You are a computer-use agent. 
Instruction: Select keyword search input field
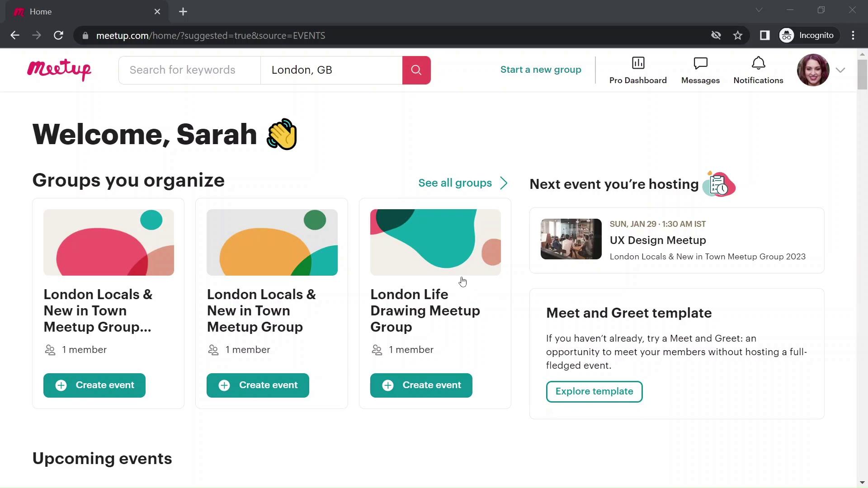click(x=190, y=70)
